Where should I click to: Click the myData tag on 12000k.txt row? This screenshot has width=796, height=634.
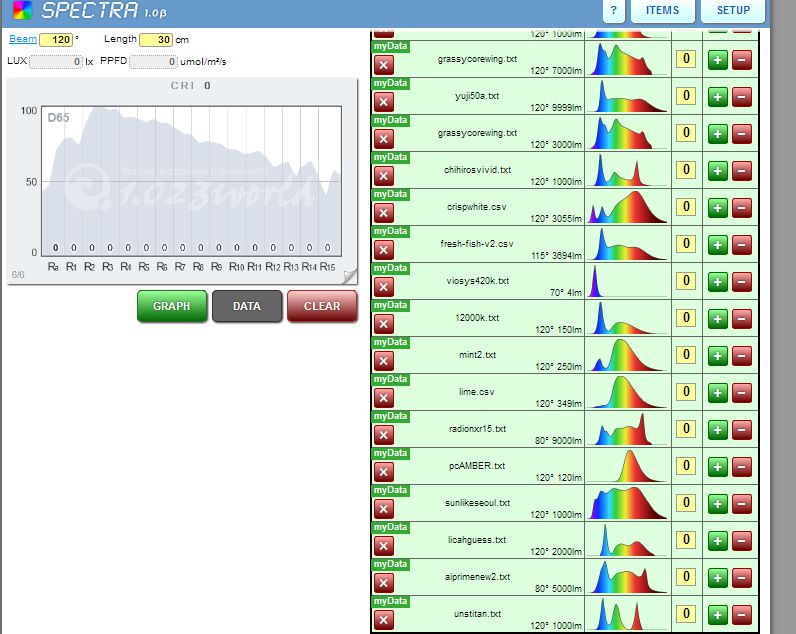coord(390,305)
